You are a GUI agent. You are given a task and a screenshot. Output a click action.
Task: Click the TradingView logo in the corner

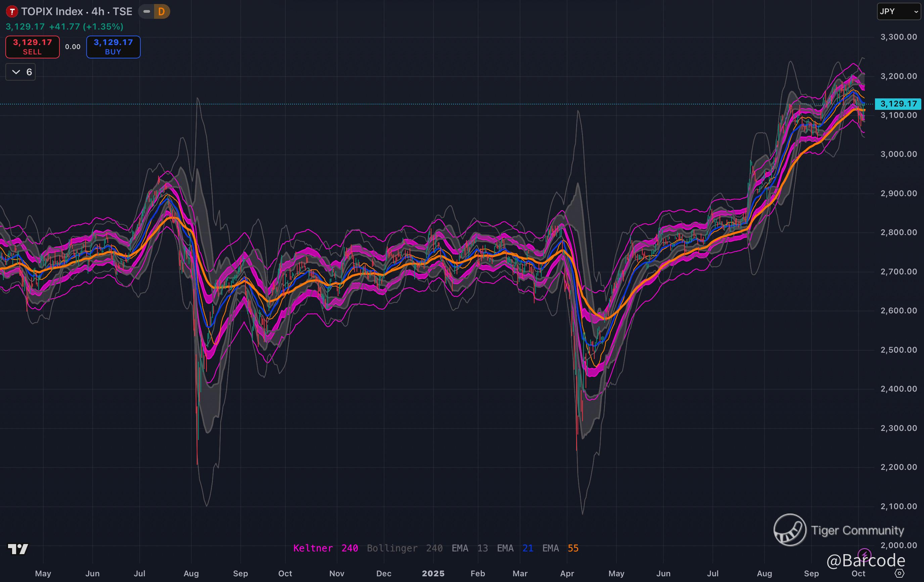pos(18,549)
